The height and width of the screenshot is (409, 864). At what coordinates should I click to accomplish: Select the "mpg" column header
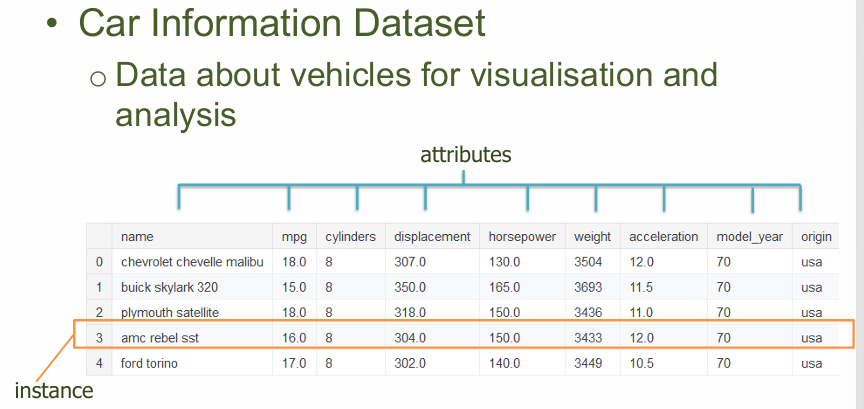coord(294,237)
